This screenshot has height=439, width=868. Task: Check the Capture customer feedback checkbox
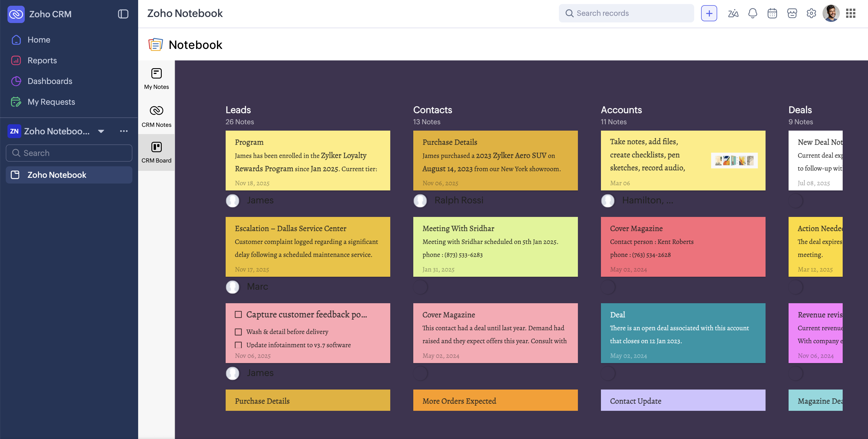238,314
